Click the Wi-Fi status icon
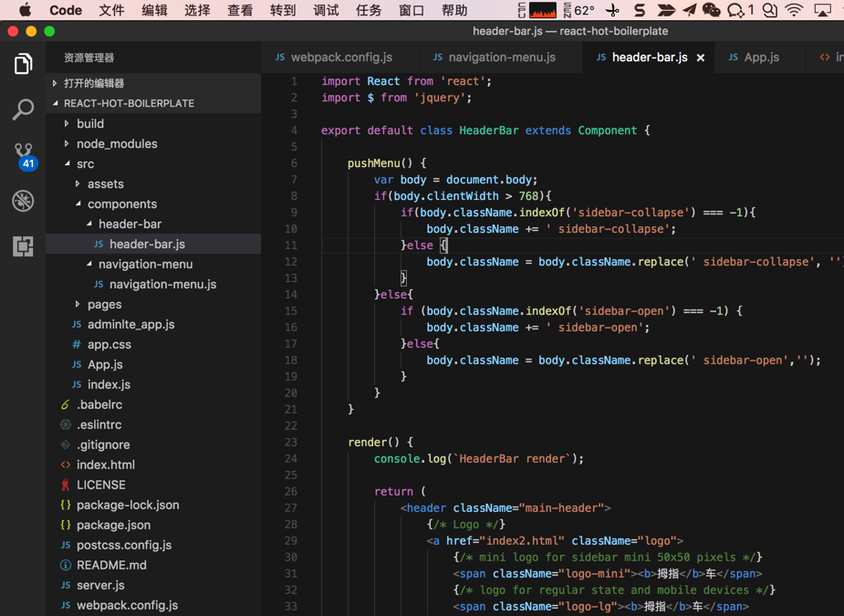The width and height of the screenshot is (844, 616). [x=794, y=10]
